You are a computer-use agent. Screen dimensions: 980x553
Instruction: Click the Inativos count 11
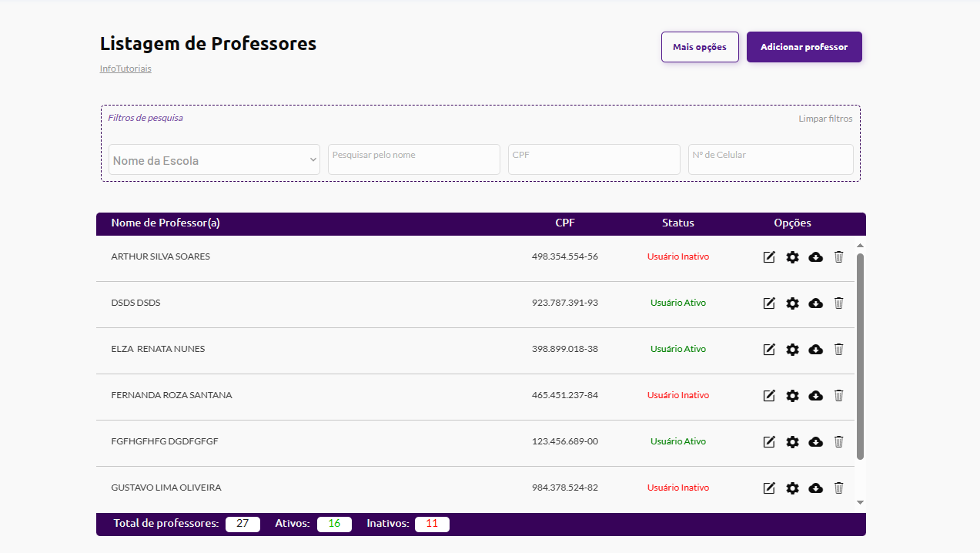(x=432, y=524)
